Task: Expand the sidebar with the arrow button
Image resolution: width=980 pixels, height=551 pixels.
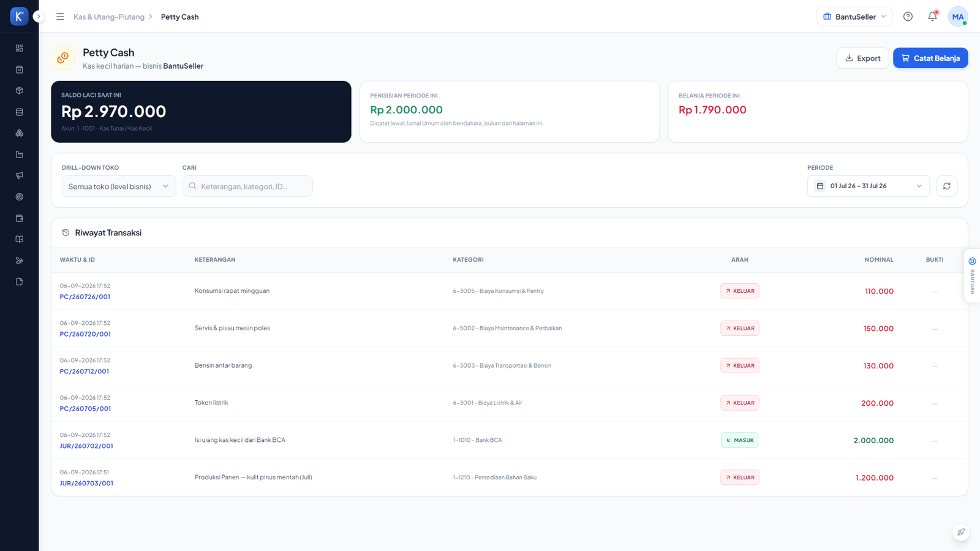Action: [x=39, y=17]
